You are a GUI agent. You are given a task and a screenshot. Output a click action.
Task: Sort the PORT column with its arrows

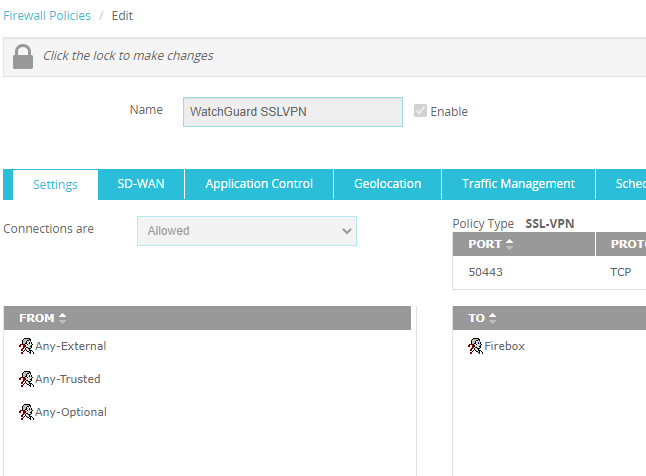pyautogui.click(x=510, y=244)
